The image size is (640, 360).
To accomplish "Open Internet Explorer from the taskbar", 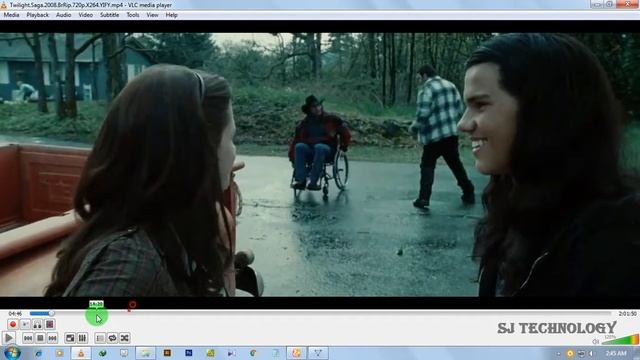I will pos(38,353).
